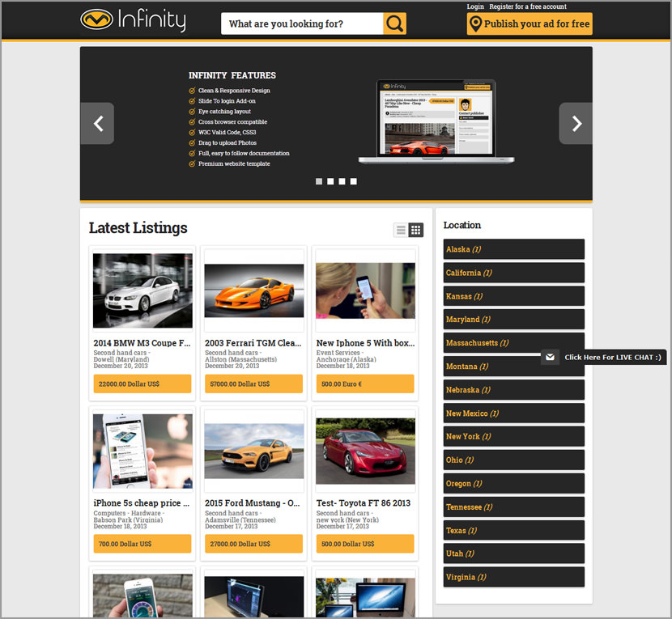
Task: Click the Login link
Action: coord(475,6)
